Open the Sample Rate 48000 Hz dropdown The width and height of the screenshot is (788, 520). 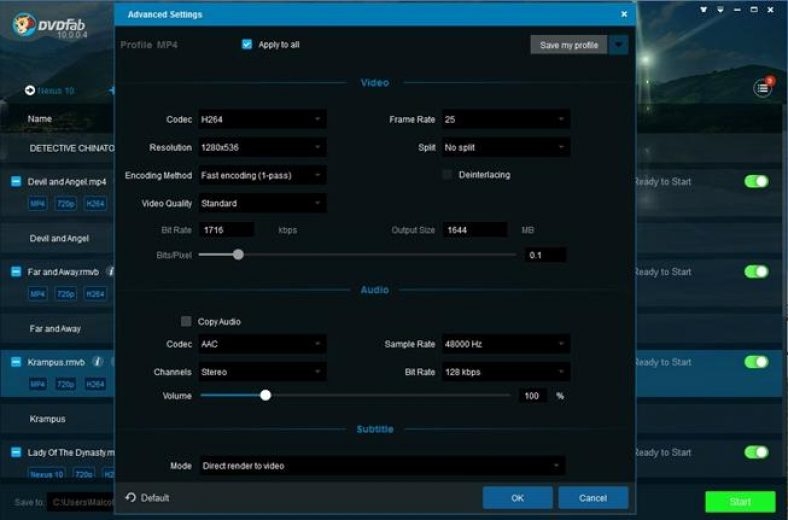point(506,344)
